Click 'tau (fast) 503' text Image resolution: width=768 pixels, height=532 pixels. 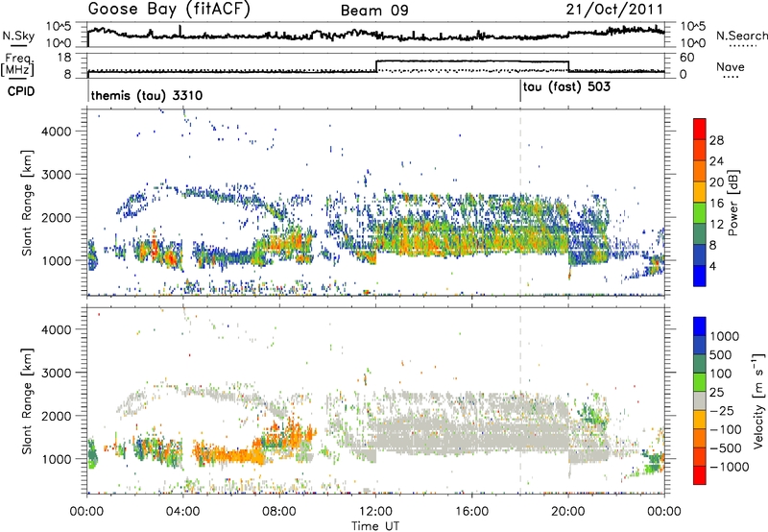[x=566, y=87]
